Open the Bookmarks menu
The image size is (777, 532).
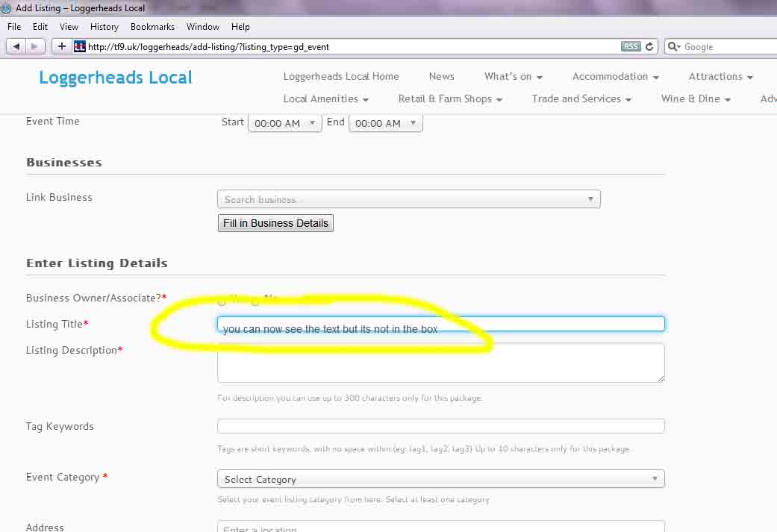152,26
